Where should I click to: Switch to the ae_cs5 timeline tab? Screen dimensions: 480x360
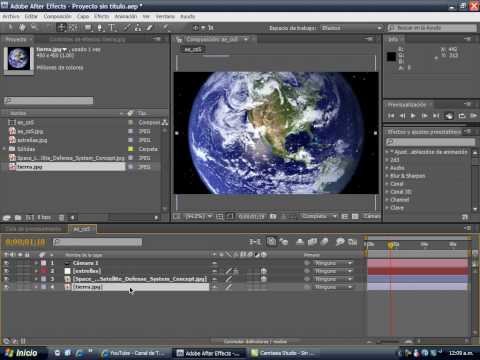tap(82, 229)
